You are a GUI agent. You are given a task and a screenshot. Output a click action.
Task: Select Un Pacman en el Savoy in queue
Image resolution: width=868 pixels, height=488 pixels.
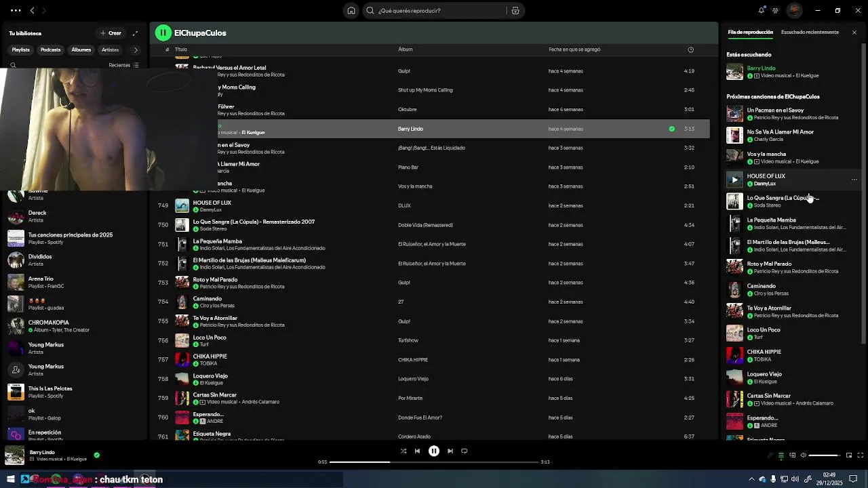pos(791,113)
